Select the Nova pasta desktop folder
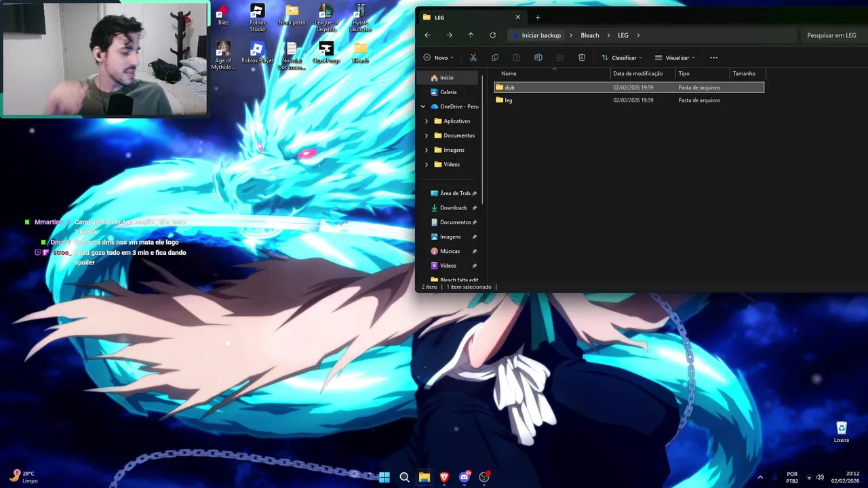Screen dimensions: 868x488 292,15
